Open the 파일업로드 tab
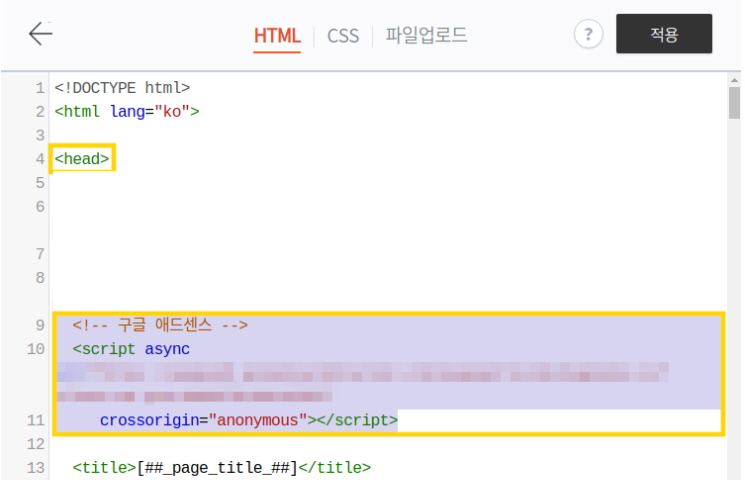Screen dimensions: 745x480 click(x=426, y=35)
